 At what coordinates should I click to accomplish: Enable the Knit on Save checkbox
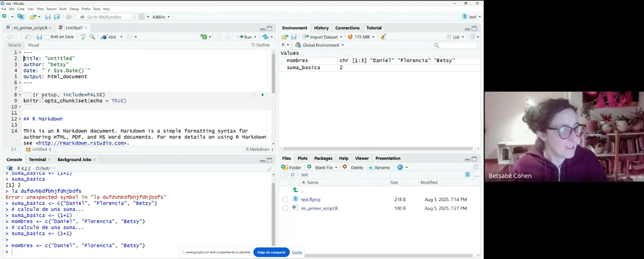(x=47, y=38)
